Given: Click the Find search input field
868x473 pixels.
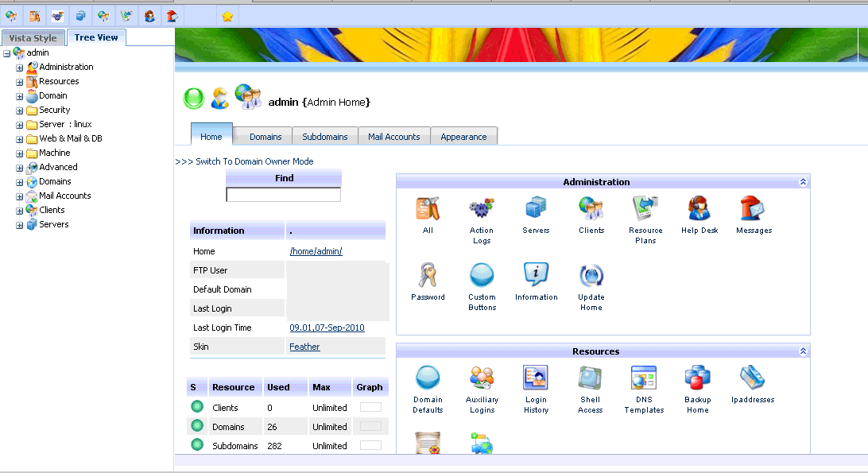Looking at the screenshot, I should pyautogui.click(x=283, y=195).
